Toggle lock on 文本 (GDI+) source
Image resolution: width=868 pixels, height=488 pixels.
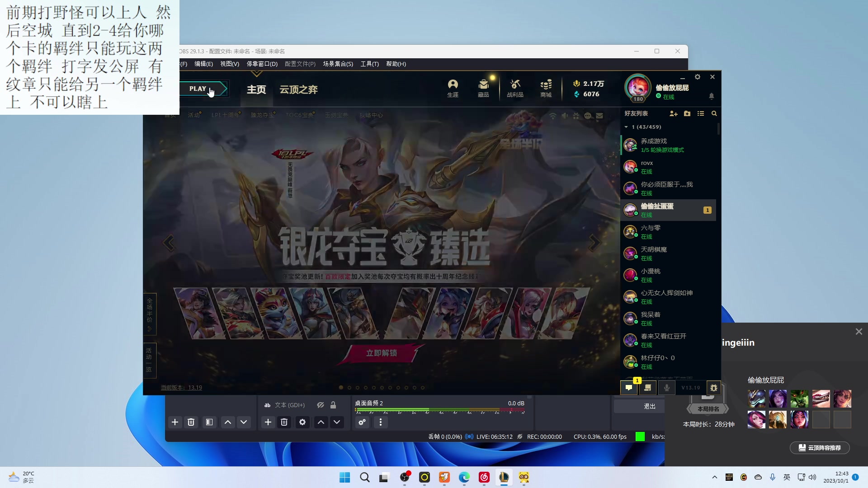[x=333, y=405]
